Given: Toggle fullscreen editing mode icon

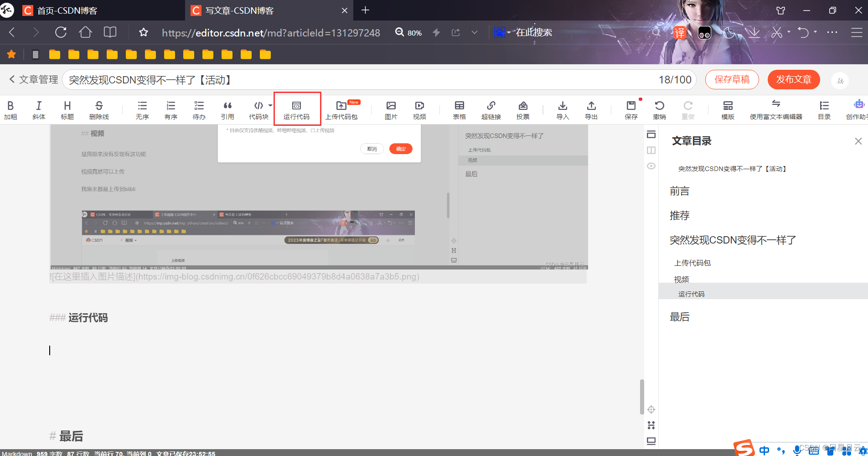Looking at the screenshot, I should tap(651, 425).
